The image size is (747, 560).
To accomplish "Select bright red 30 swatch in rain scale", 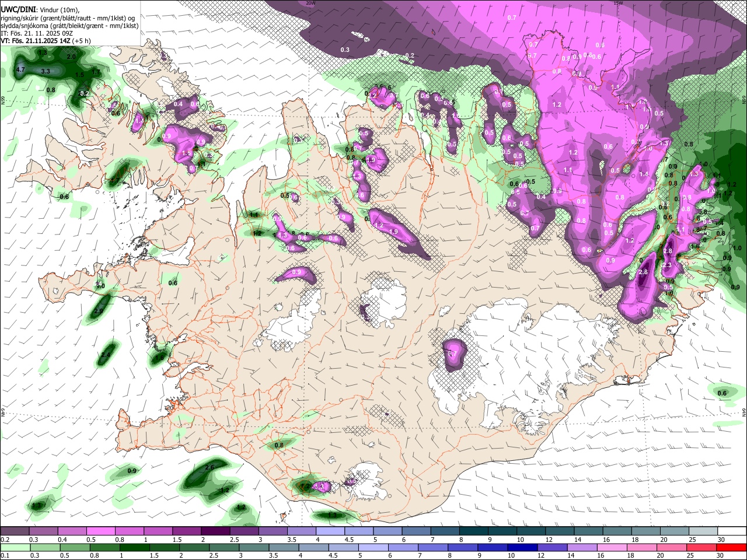I will pos(731,547).
